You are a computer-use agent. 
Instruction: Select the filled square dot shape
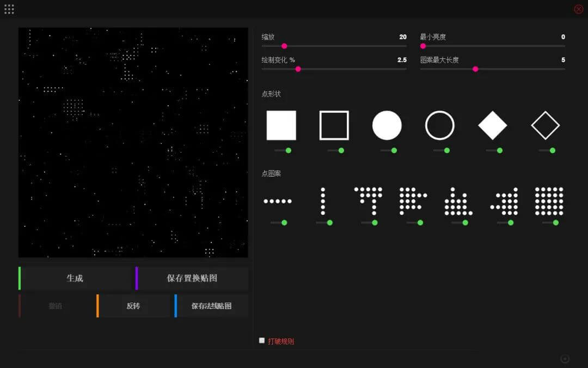281,125
